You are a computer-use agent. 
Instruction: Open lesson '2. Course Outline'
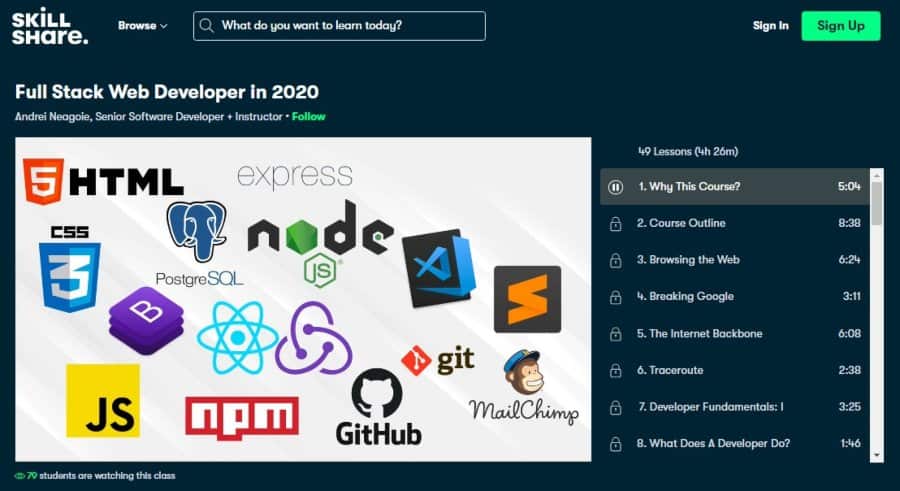[734, 223]
